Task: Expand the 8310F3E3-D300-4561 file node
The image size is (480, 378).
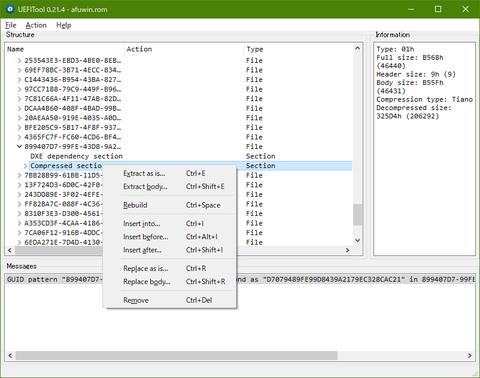Action: click(x=19, y=214)
